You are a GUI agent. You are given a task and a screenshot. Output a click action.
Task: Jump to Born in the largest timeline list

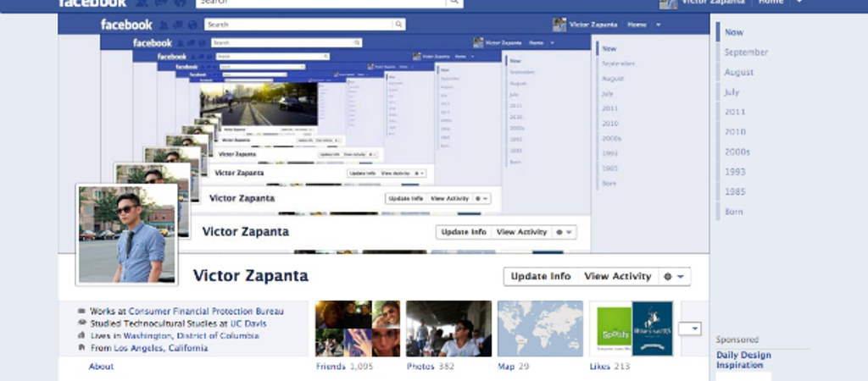pyautogui.click(x=734, y=211)
